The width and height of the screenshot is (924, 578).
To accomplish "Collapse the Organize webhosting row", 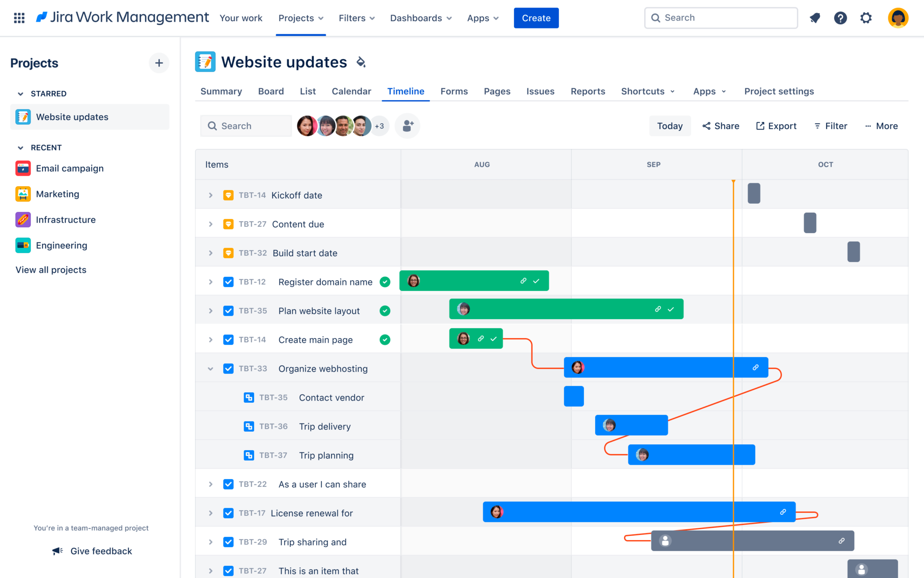I will point(210,368).
